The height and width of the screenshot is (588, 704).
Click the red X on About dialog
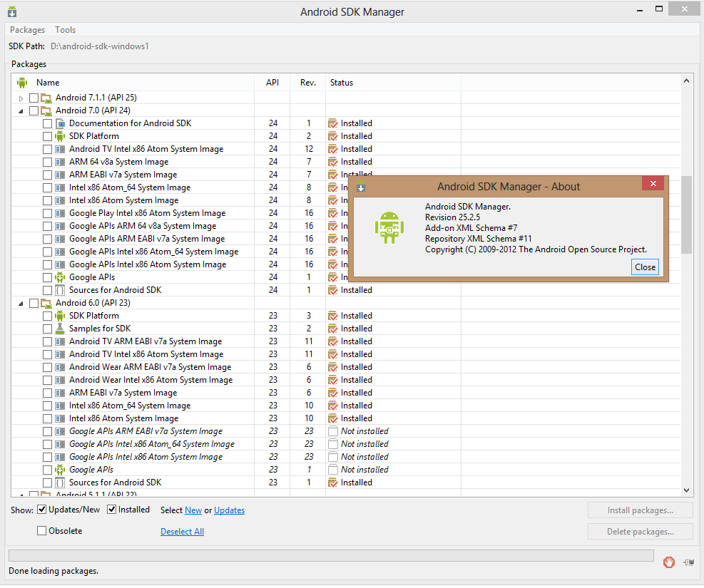[653, 183]
